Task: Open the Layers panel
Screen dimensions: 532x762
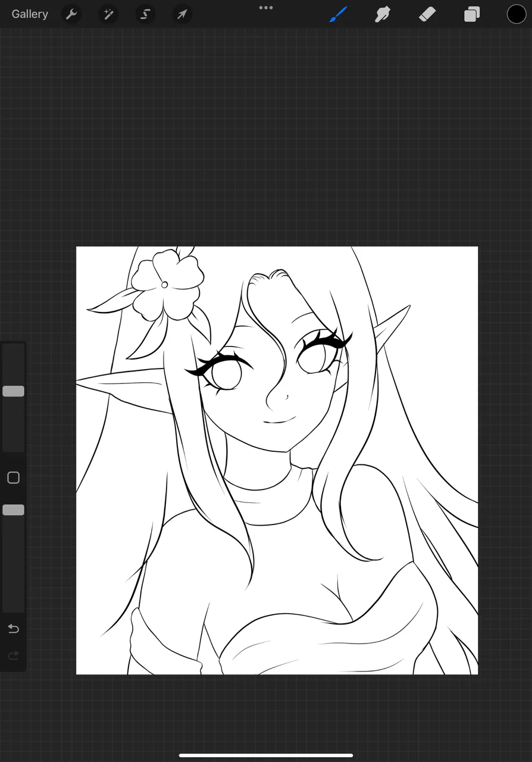Action: pyautogui.click(x=472, y=14)
